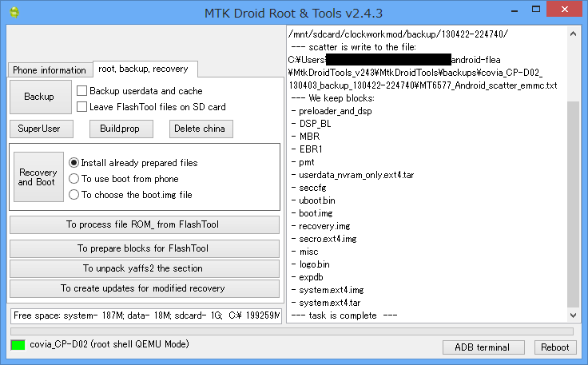
Task: Click the log scrollbar up arrow
Action: (573, 34)
